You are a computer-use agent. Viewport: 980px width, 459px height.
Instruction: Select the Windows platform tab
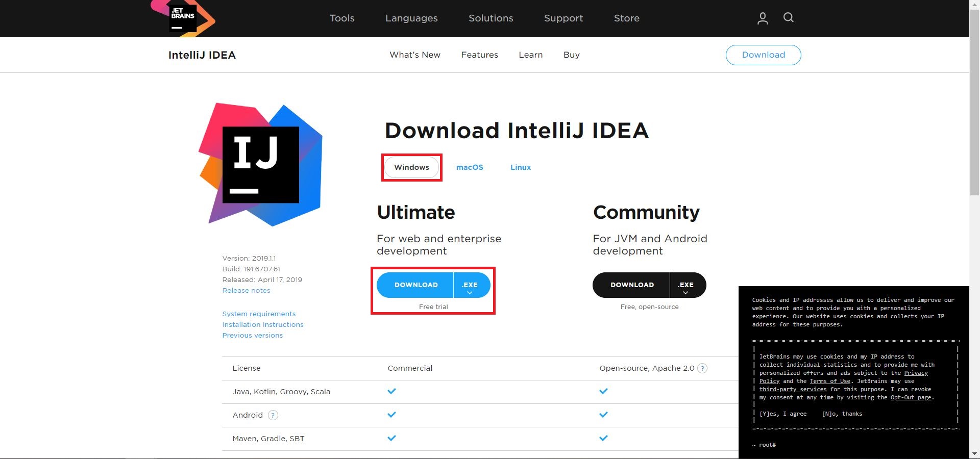tap(411, 167)
